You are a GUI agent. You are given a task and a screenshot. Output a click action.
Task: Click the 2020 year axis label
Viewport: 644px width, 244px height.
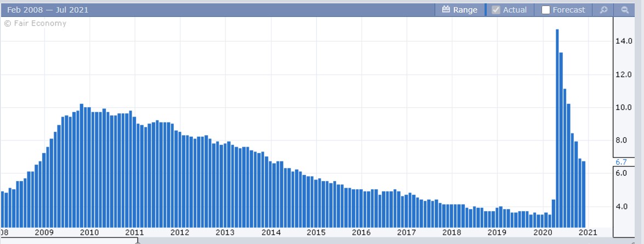[542, 233]
